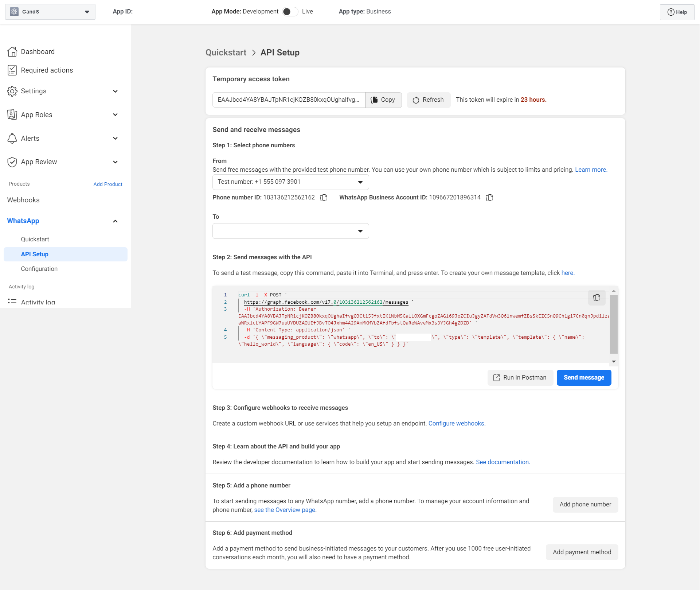Click Add phone number button
Screen dimensions: 700x591
click(585, 505)
